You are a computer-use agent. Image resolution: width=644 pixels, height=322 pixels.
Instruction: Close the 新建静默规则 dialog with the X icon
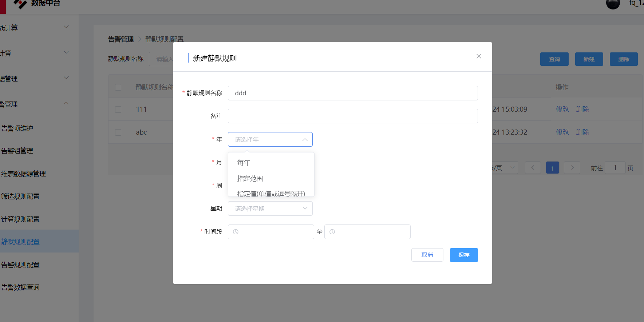[479, 56]
